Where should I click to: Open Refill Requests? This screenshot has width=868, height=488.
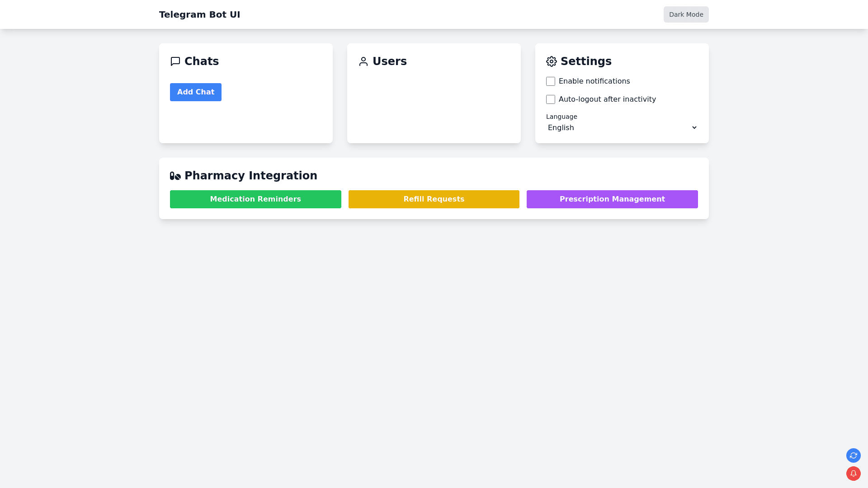pos(434,199)
